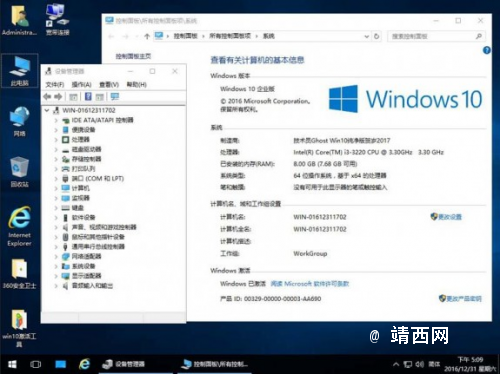Show hidden tray icons chevron
The height and width of the screenshot is (374, 500).
[x=396, y=364]
